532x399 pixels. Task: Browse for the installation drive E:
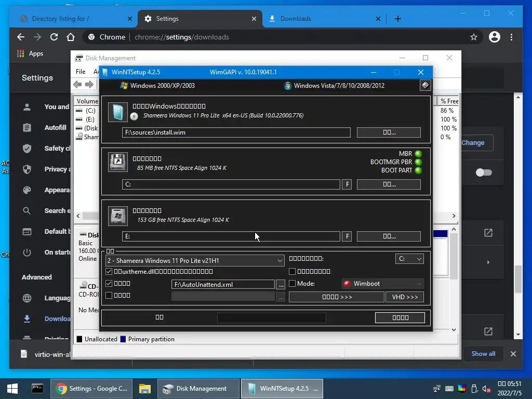point(389,236)
